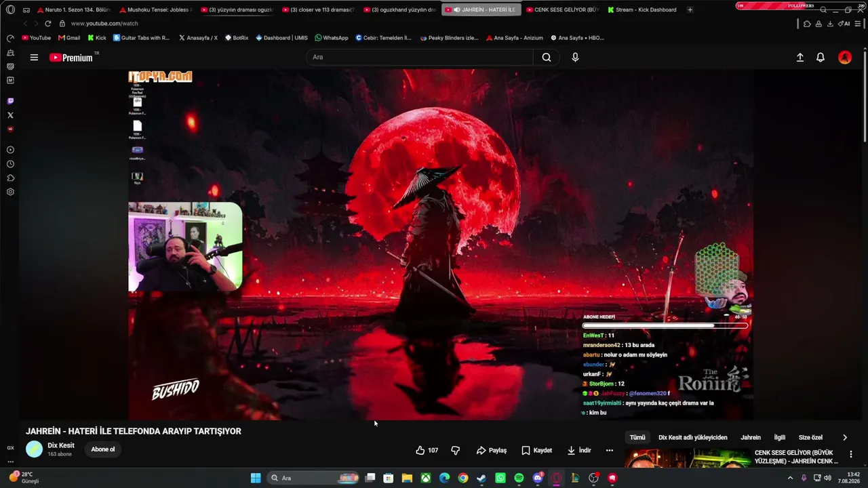
Task: Open File Explorer from the taskbar
Action: pos(407,478)
